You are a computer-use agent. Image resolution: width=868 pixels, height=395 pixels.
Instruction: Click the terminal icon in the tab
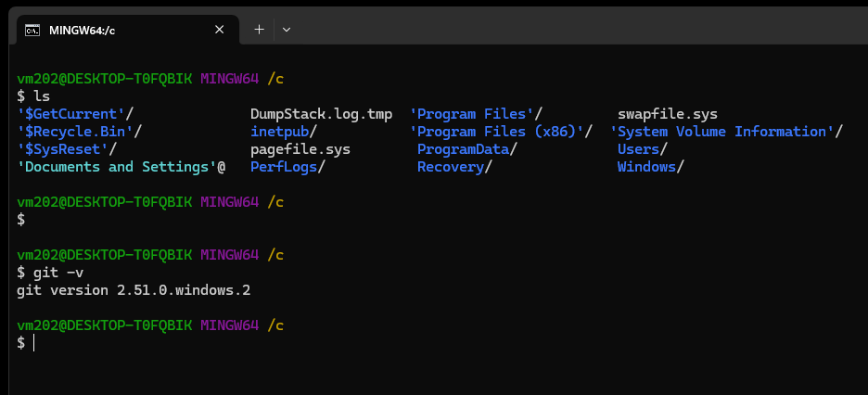(x=32, y=30)
